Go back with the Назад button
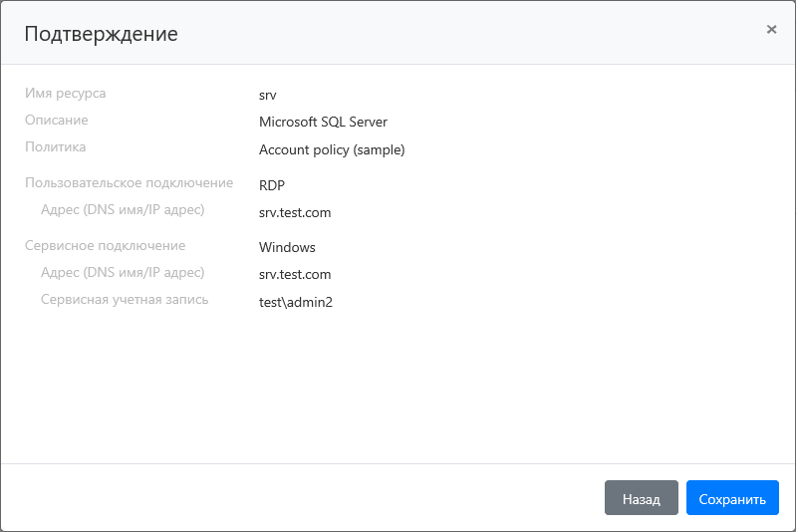The width and height of the screenshot is (796, 532). click(641, 498)
